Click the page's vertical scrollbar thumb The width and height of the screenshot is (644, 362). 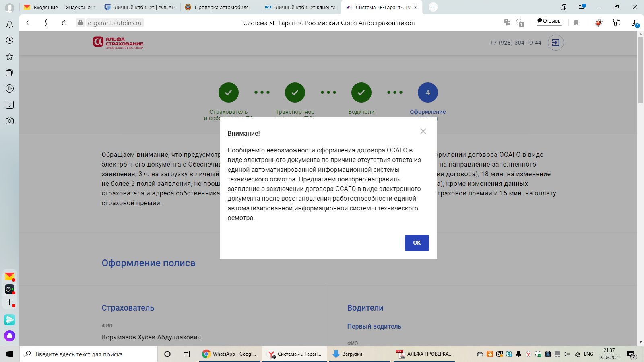[640, 70]
